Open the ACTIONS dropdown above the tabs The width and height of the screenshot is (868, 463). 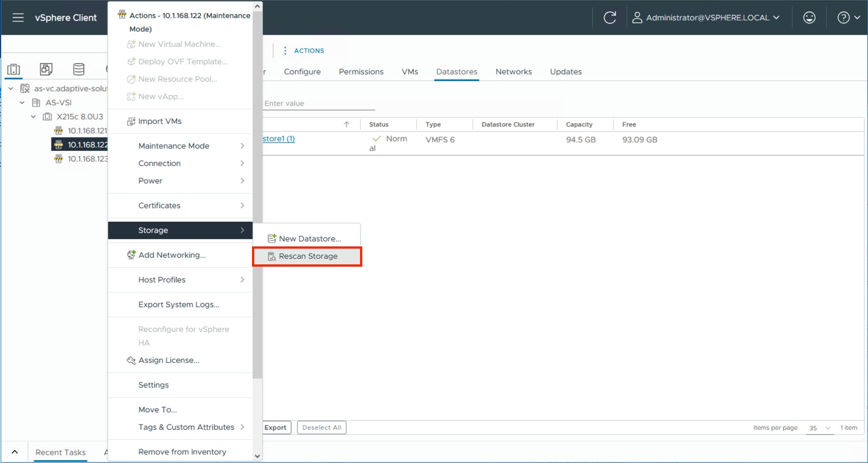click(304, 51)
